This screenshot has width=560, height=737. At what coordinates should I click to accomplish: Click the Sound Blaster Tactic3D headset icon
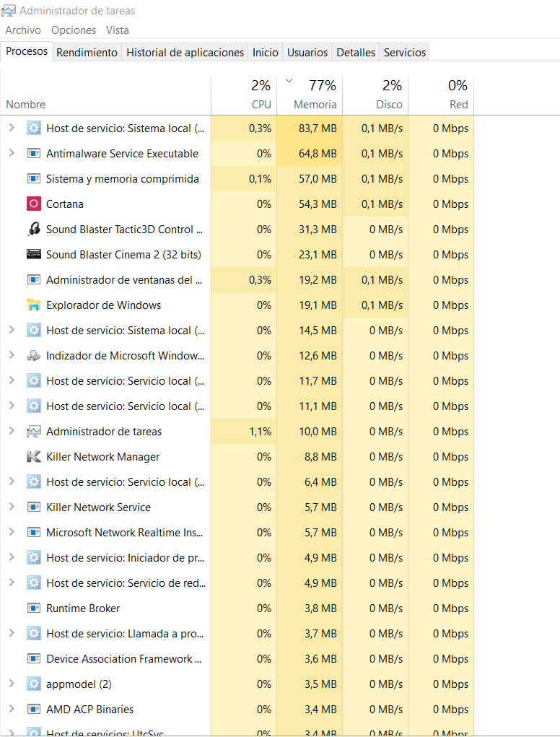pos(34,229)
